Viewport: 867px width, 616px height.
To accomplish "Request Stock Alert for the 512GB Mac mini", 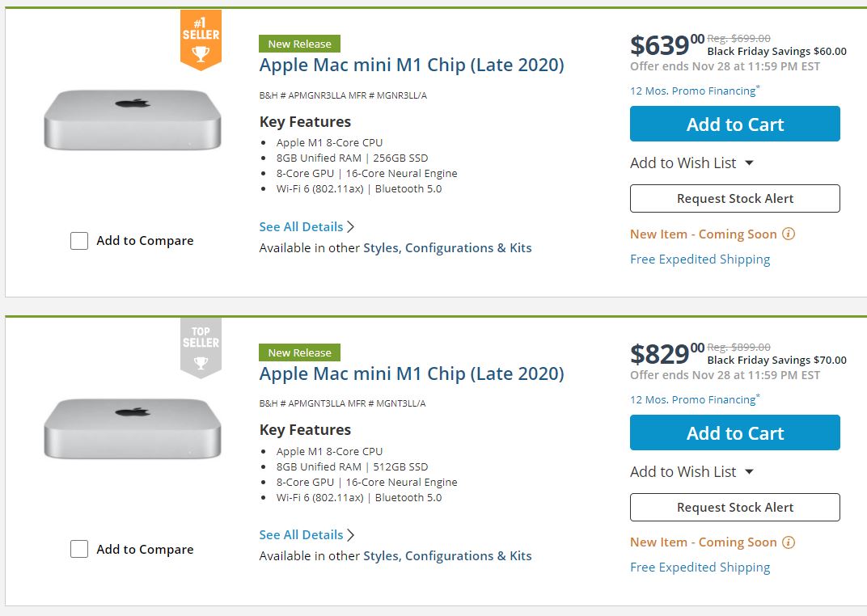I will [734, 507].
